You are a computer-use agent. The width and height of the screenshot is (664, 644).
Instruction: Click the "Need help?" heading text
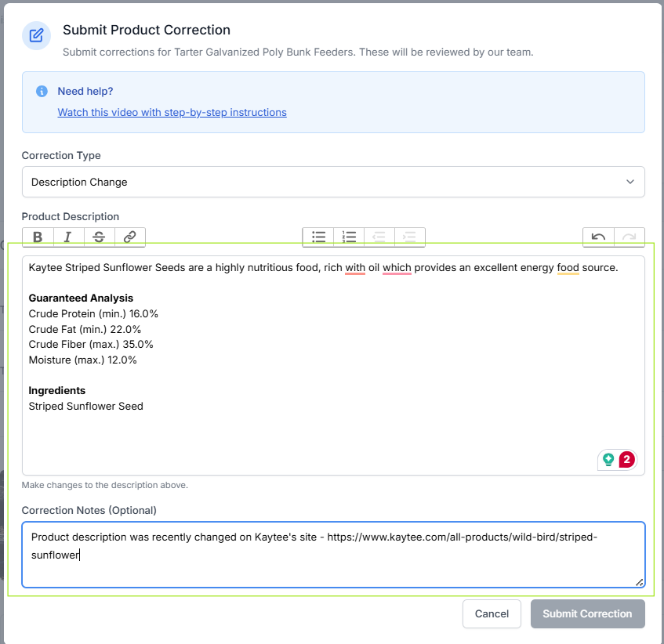[85, 91]
